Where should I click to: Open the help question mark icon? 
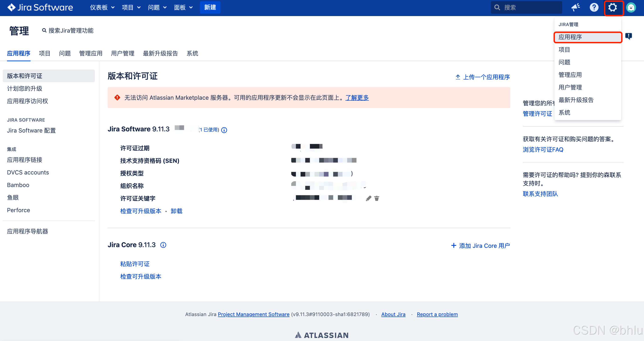(594, 7)
